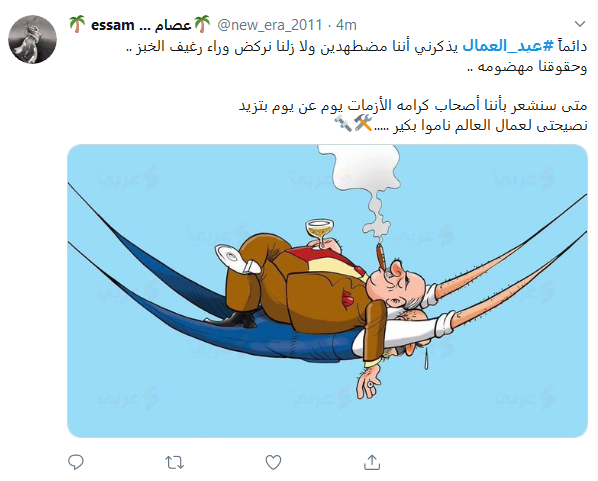
Task: Open the user's round profile avatar
Action: pos(32,39)
